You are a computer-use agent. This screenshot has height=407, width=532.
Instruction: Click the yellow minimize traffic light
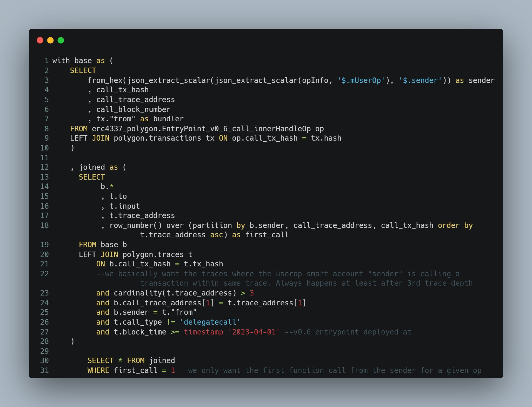(x=50, y=40)
